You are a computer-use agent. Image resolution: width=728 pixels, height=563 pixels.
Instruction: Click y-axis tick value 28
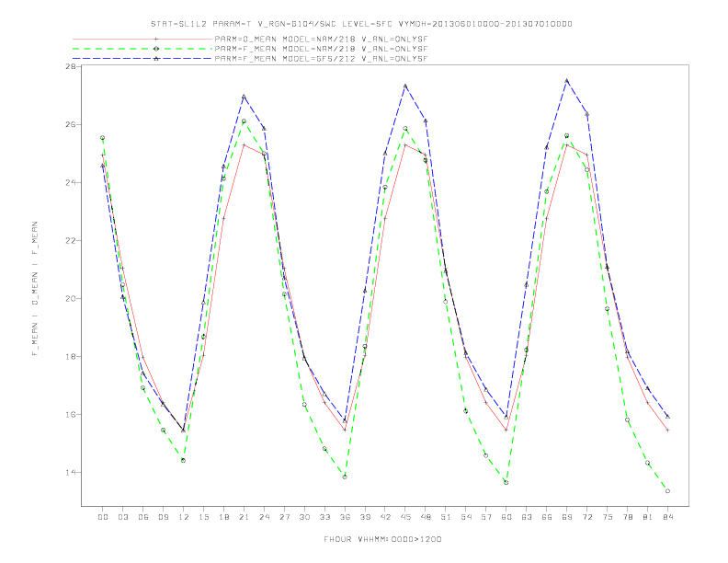(71, 66)
